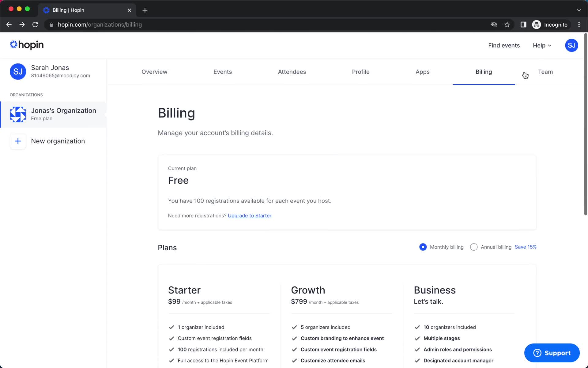Click 'Designated account manager' feature text
Screen dimensions: 588x368
click(458, 361)
